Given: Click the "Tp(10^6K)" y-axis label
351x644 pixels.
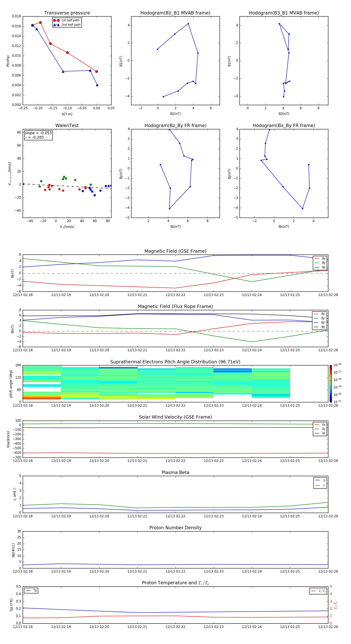Looking at the screenshot, I should tap(11, 605).
